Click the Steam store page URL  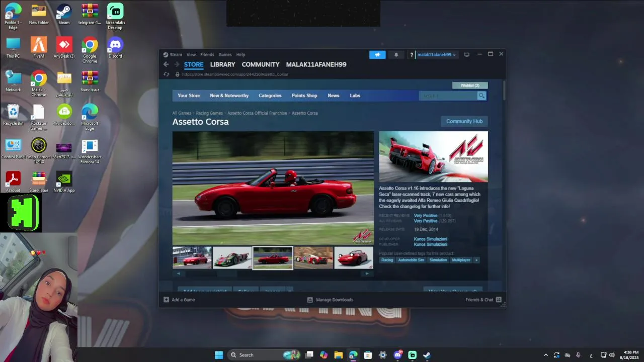tap(235, 74)
